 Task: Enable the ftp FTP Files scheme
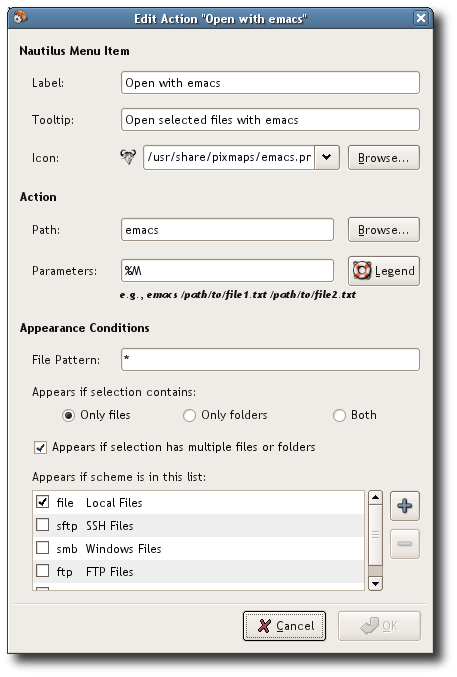pos(42,571)
